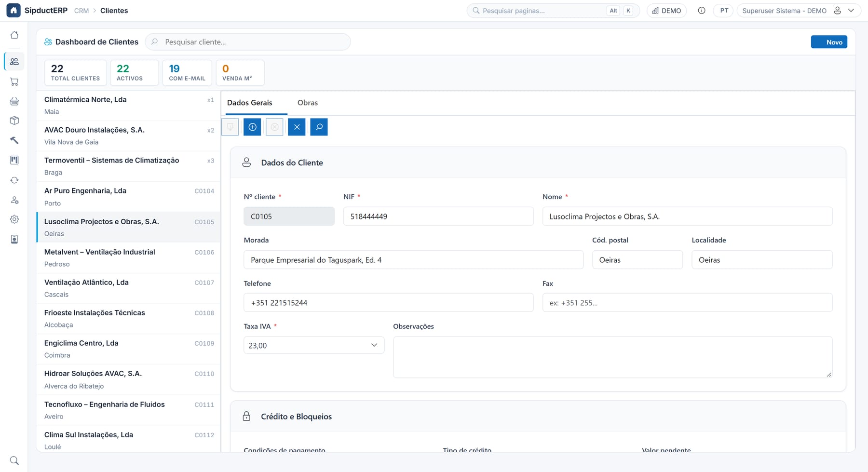Click the Observações text area
The height and width of the screenshot is (472, 868).
point(612,357)
